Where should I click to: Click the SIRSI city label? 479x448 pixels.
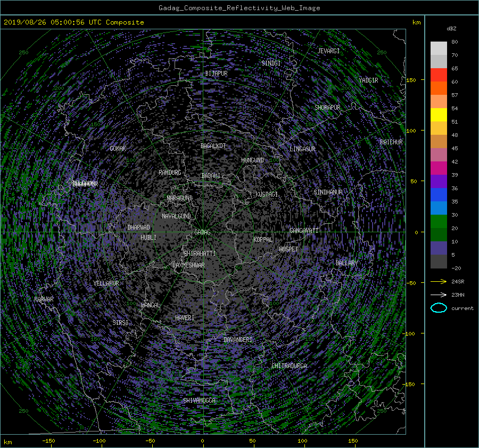pos(120,323)
